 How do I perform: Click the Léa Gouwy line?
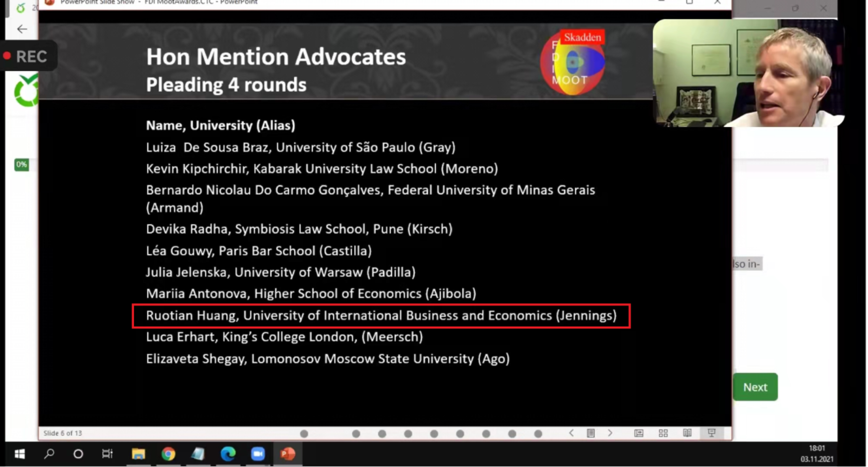(259, 251)
